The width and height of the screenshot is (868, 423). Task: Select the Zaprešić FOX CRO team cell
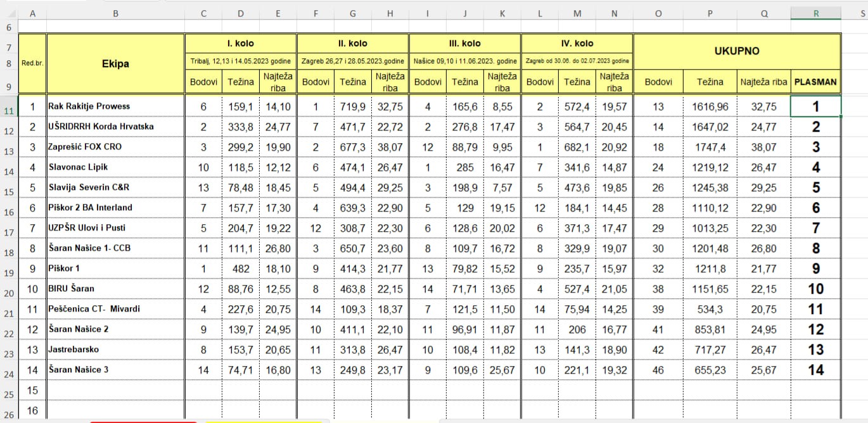coord(115,147)
